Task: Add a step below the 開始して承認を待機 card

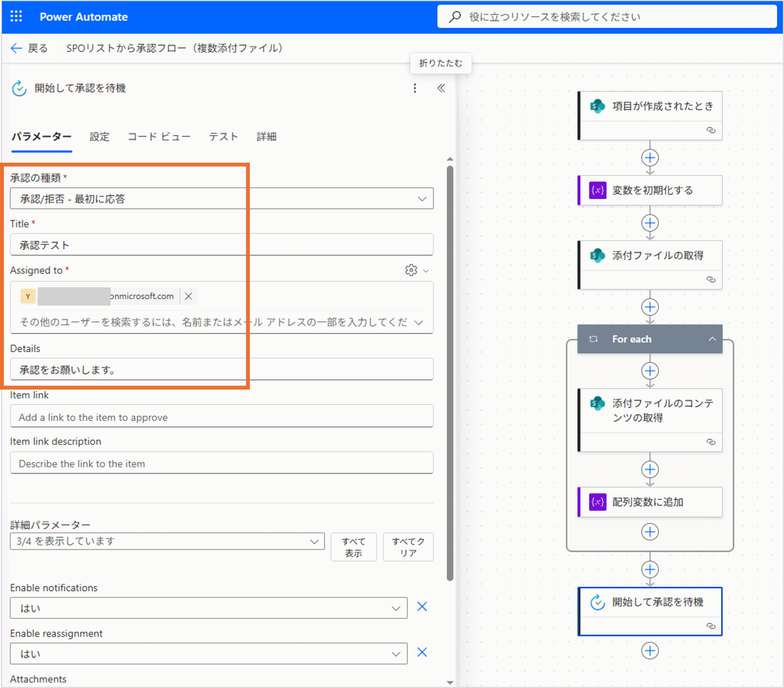Action: click(650, 650)
